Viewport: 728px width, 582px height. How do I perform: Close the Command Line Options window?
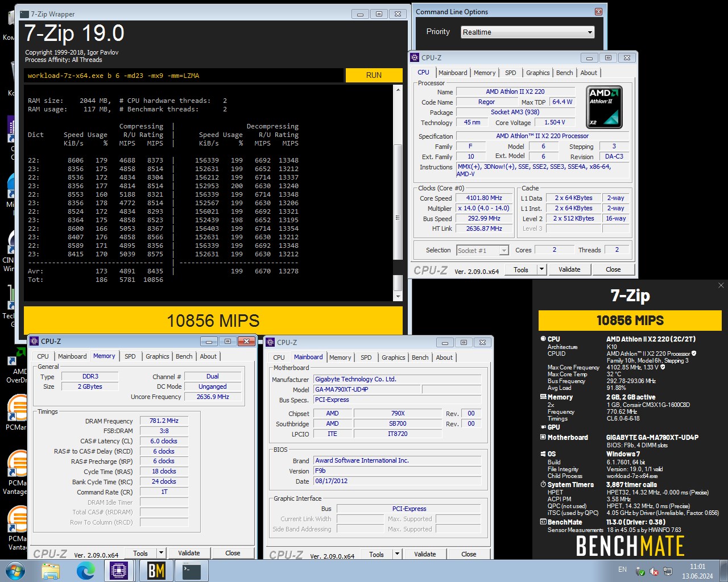tap(598, 11)
